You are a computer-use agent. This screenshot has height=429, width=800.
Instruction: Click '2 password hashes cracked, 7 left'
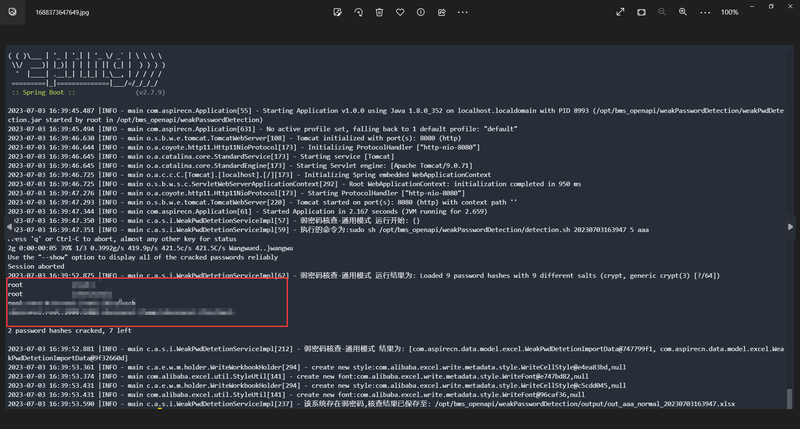pyautogui.click(x=69, y=331)
